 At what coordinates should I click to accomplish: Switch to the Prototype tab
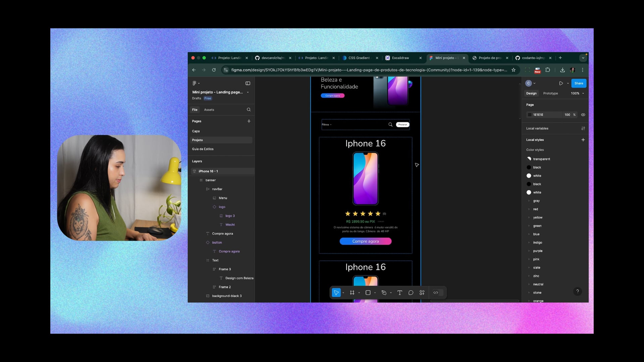(x=550, y=93)
